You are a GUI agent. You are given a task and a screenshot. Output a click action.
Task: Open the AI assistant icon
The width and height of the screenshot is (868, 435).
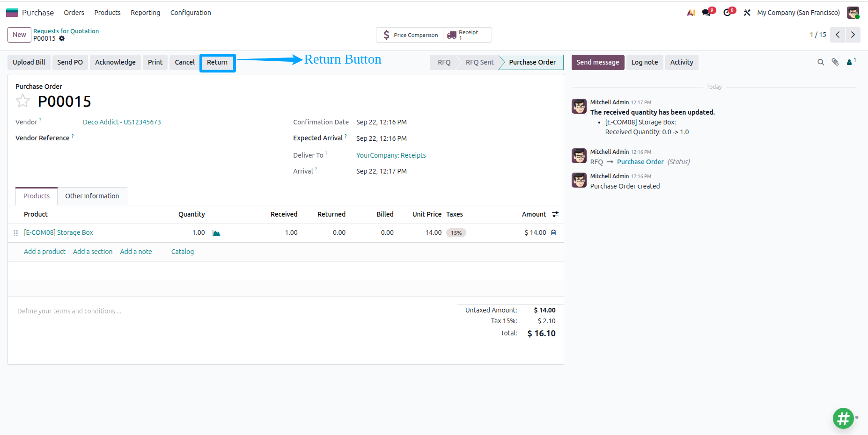coord(691,13)
